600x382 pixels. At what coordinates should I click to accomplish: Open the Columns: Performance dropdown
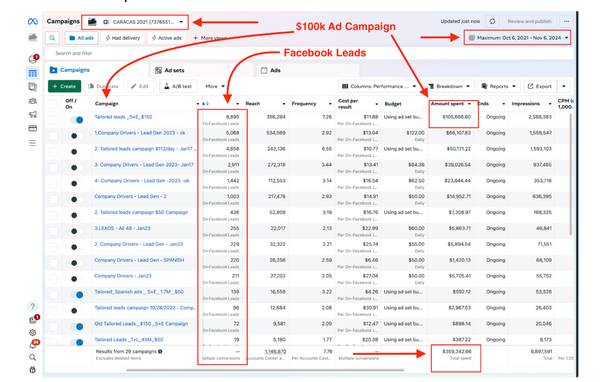[x=378, y=87]
